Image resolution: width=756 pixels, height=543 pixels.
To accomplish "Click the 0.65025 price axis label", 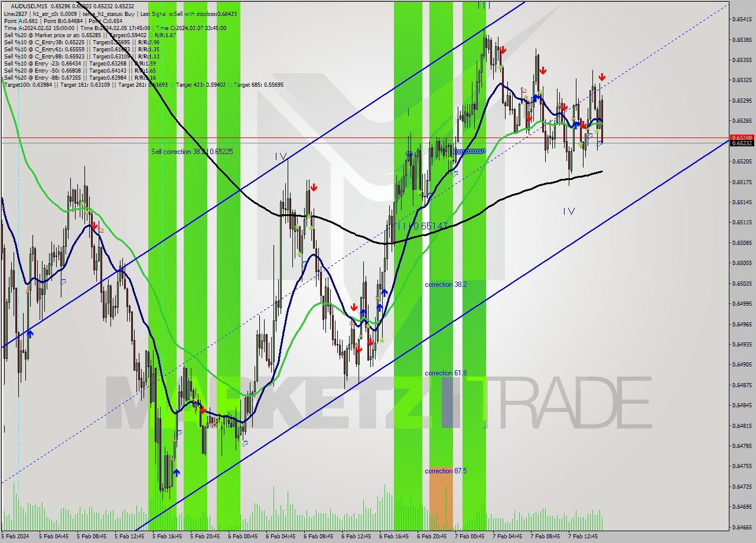I will click(742, 283).
